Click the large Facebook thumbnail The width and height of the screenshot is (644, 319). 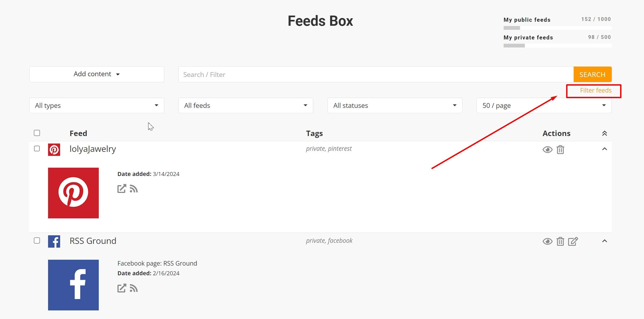(x=73, y=285)
